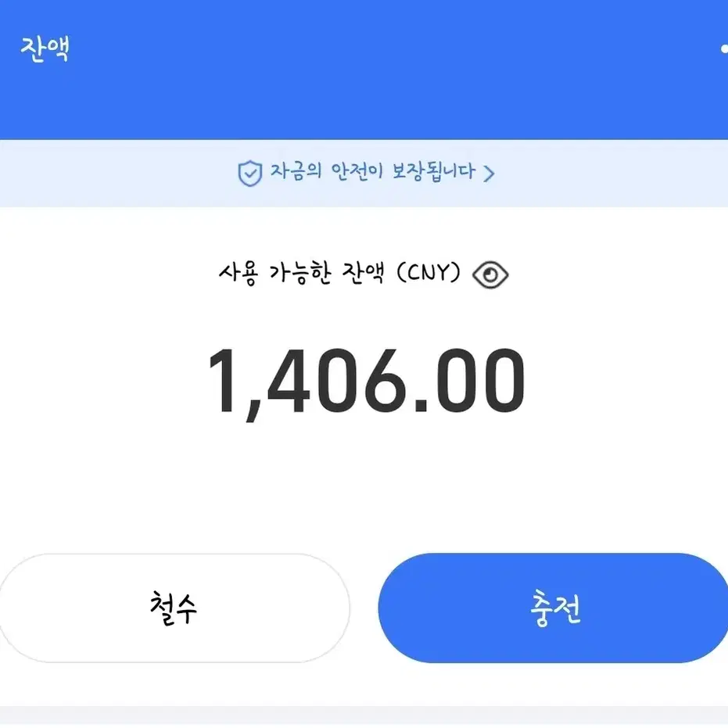This screenshot has width=728, height=728.
Task: Tap the 철수 withdraw button
Action: [x=174, y=608]
